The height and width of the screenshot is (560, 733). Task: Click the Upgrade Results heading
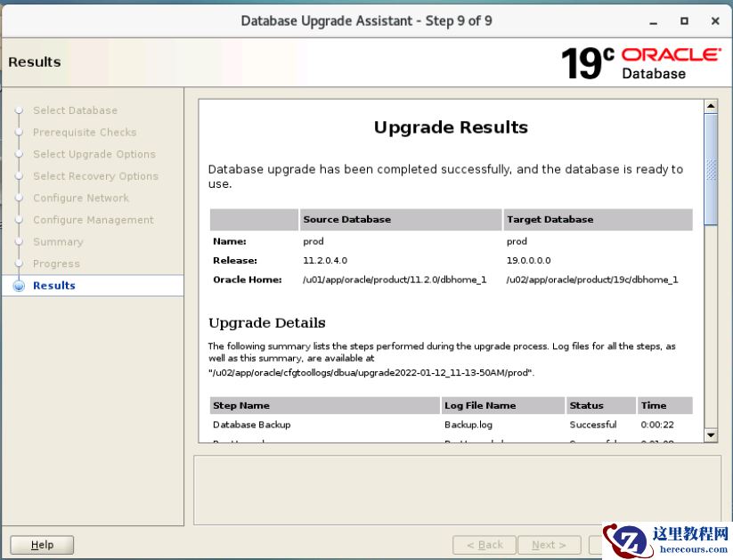coord(451,127)
